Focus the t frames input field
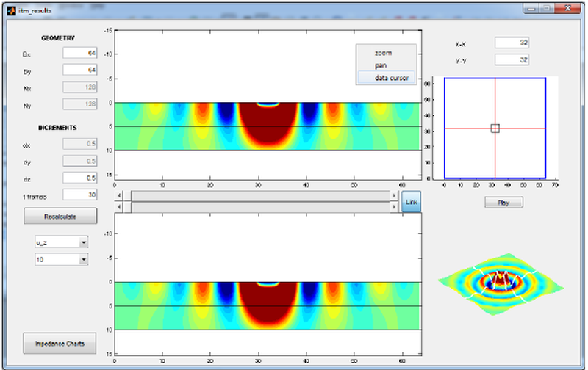 pyautogui.click(x=79, y=195)
